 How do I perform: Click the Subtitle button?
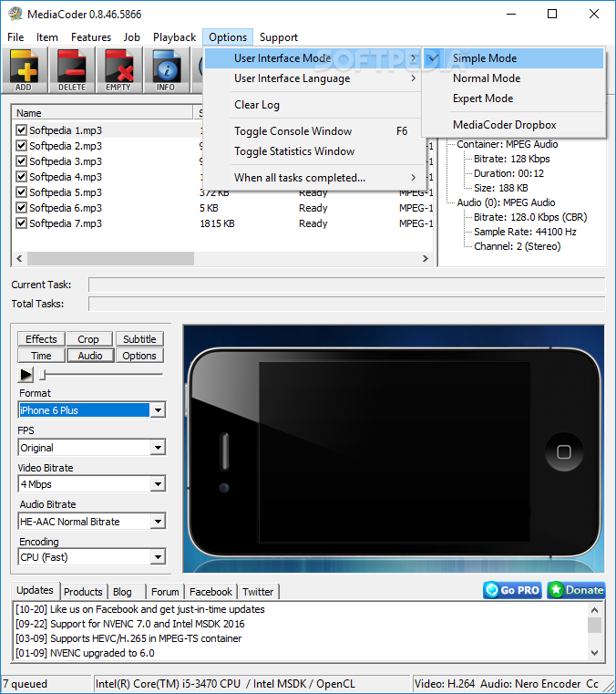point(139,339)
